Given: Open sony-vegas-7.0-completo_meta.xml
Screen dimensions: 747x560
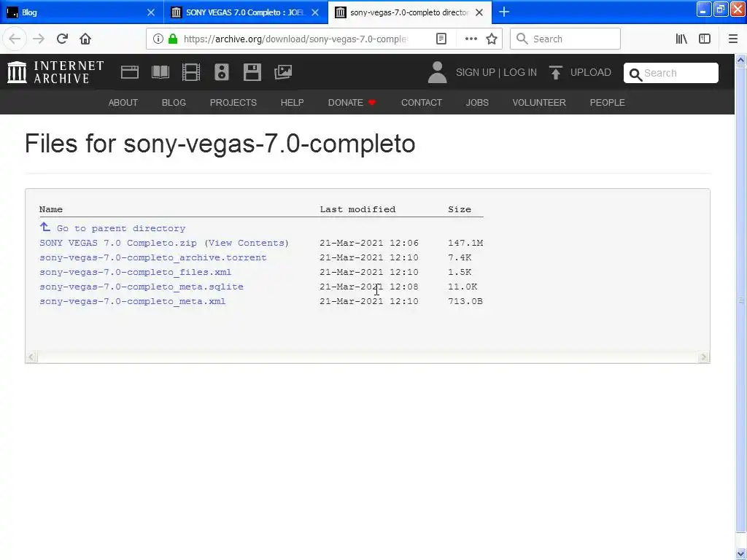Looking at the screenshot, I should tap(133, 301).
